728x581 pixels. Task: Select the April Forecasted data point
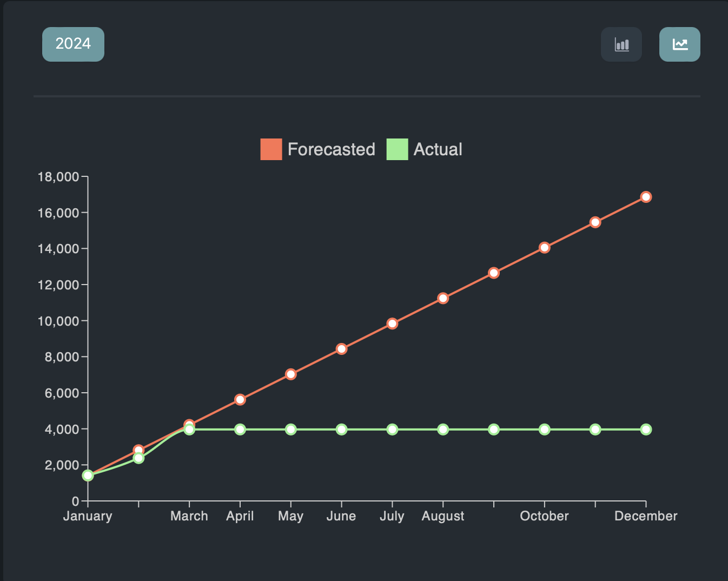[x=240, y=400]
